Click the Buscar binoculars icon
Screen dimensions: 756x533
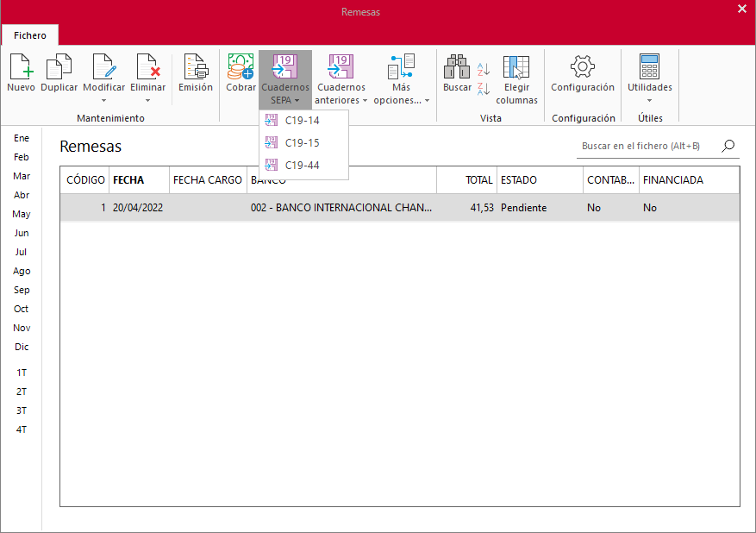tap(457, 66)
